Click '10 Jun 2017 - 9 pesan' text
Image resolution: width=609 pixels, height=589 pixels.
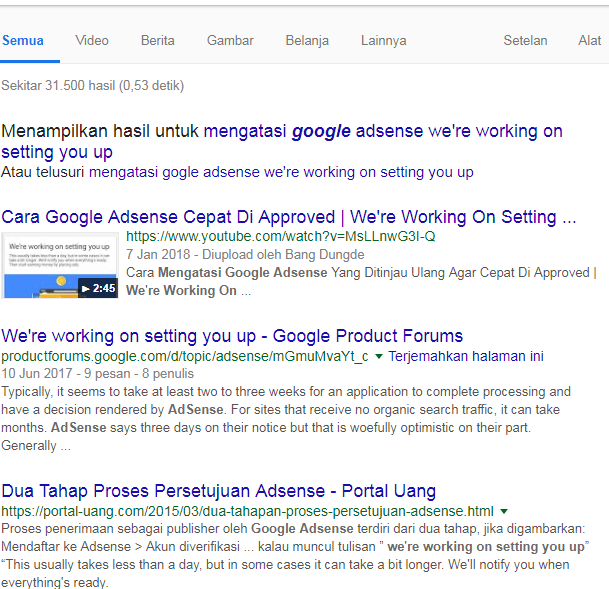97,374
